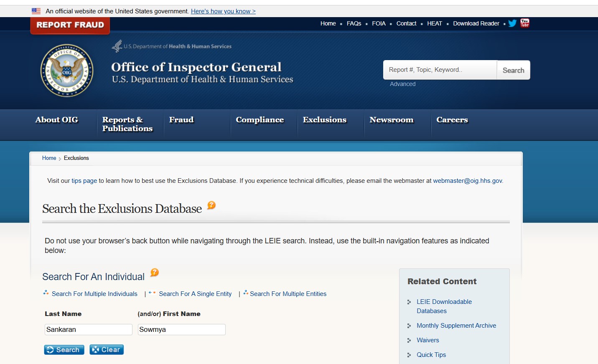This screenshot has height=364, width=598.
Task: Click bullet icon beside LEIE Downloadable Databases
Action: coord(409,302)
